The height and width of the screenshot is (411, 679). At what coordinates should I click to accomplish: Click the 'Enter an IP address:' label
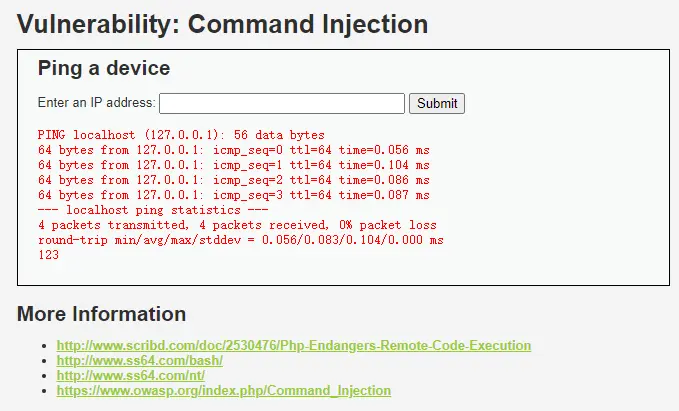[97, 103]
